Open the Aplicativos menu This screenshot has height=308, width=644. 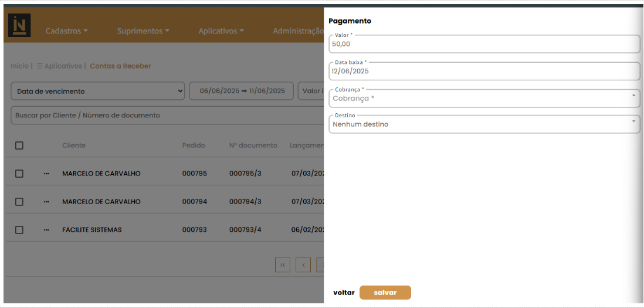(x=221, y=31)
